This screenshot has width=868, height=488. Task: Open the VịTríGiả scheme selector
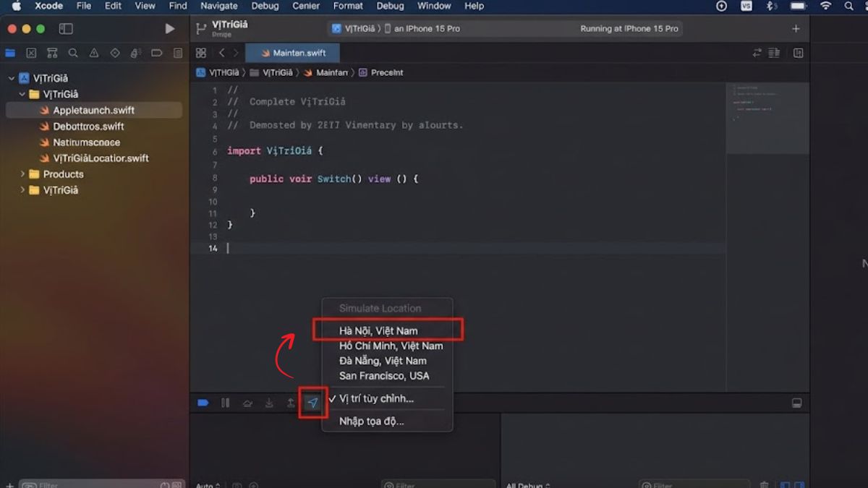click(354, 29)
